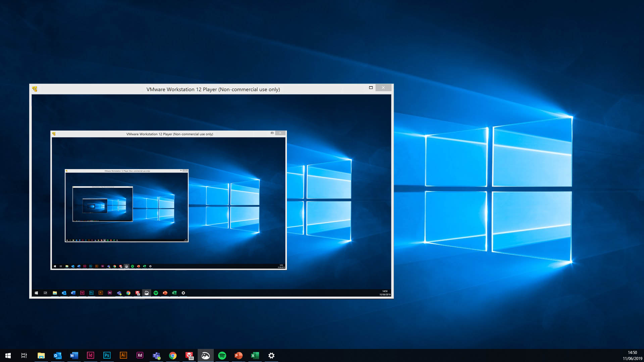Viewport: 644px width, 362px height.
Task: Open Photoshop from the taskbar
Action: 107,355
